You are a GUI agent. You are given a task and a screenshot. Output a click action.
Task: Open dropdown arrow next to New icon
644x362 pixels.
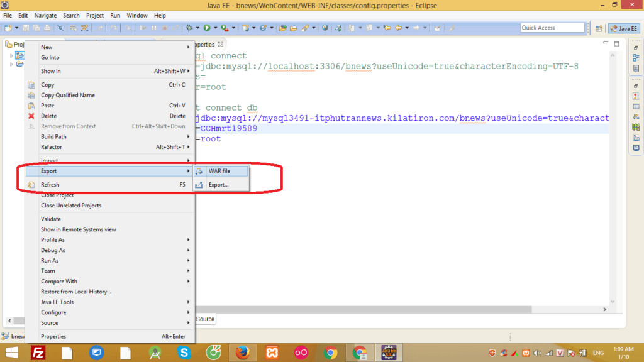pos(16,28)
